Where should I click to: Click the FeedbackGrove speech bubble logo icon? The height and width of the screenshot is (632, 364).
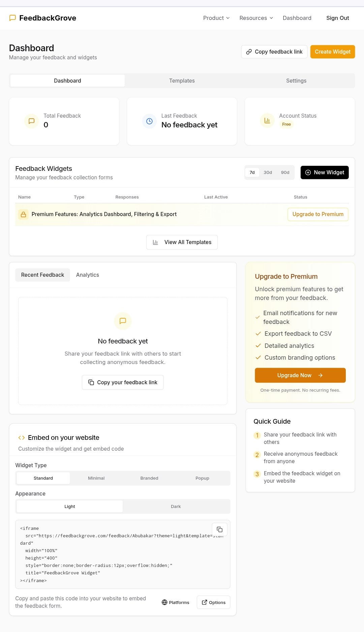click(12, 18)
